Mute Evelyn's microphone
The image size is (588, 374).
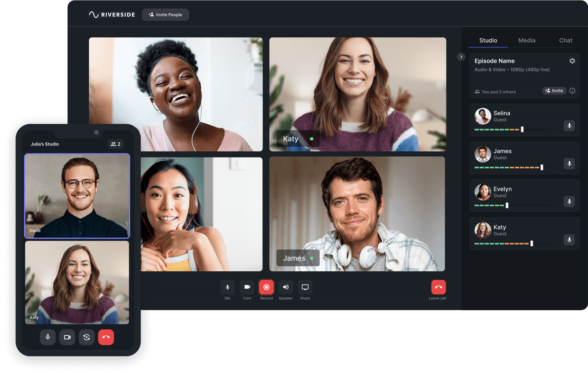[569, 202]
